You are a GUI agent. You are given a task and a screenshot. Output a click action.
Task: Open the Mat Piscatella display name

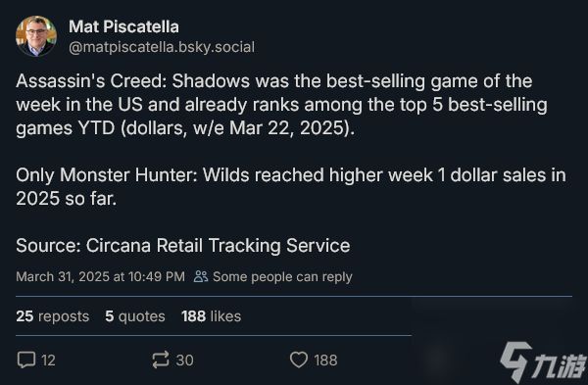pos(123,26)
